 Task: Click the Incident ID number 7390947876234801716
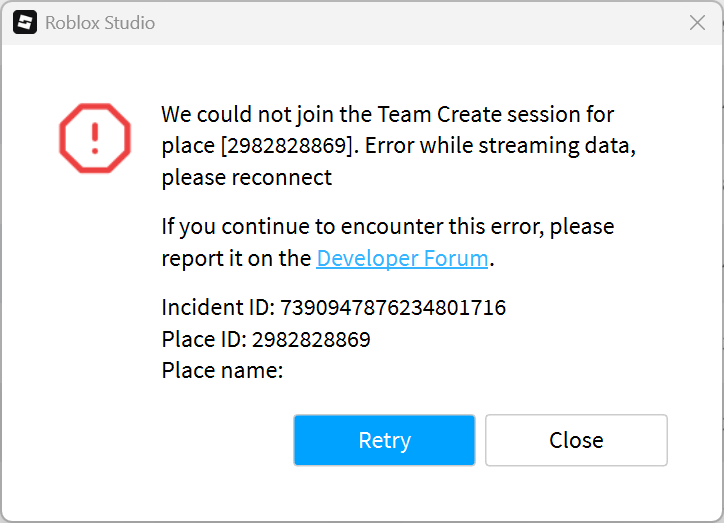393,308
